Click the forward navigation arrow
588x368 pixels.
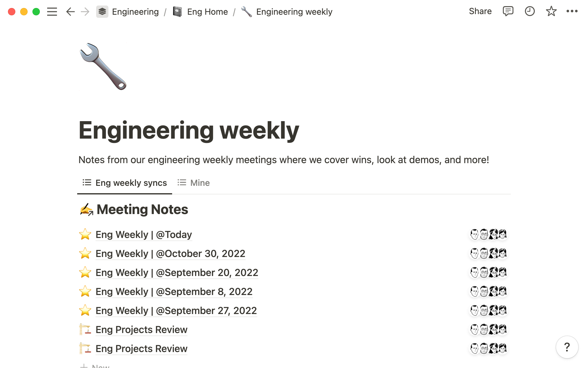pos(84,12)
